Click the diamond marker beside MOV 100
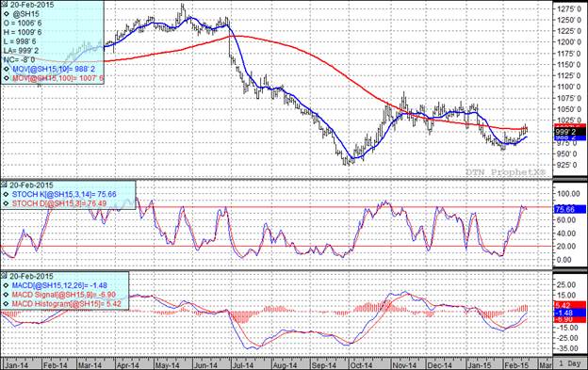588x370 pixels. pos(7,79)
